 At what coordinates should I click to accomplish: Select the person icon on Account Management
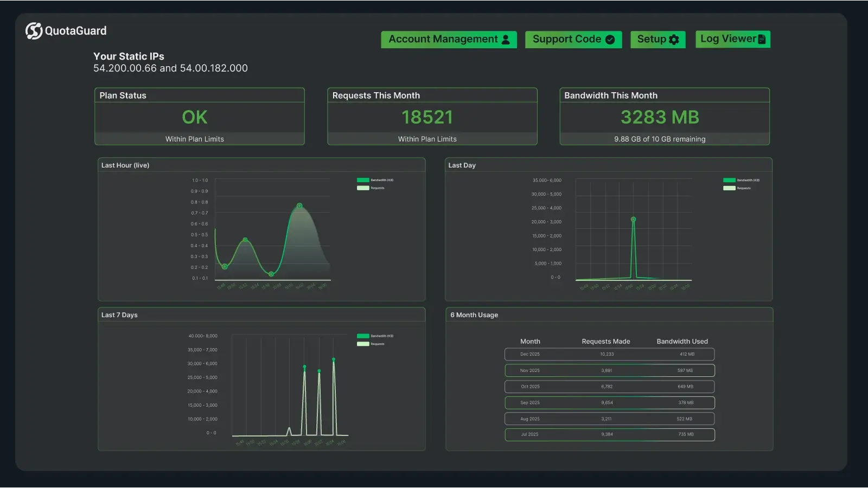pyautogui.click(x=506, y=39)
